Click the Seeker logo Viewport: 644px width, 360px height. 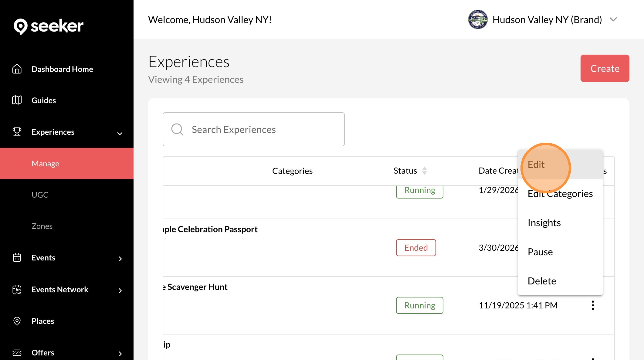[x=49, y=26]
